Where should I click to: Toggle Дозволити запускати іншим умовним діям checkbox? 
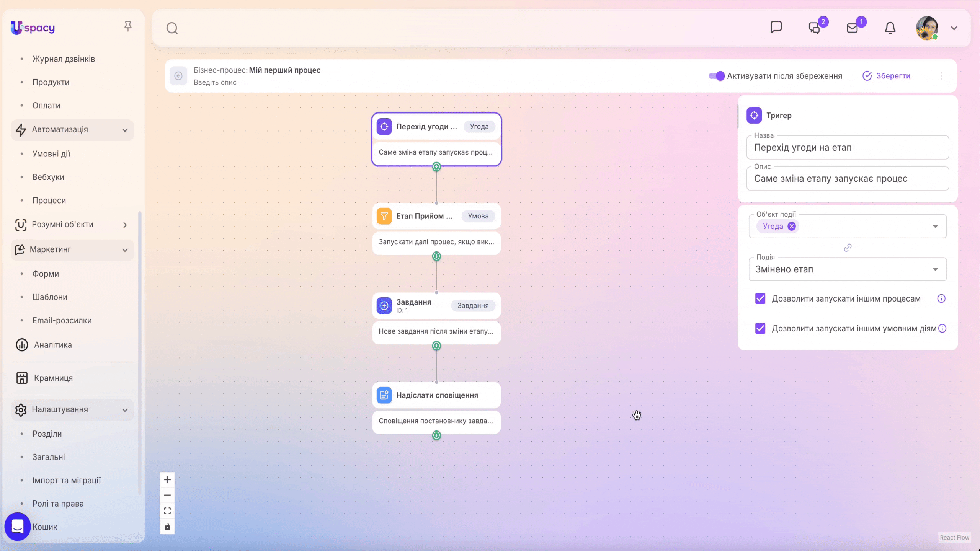(760, 329)
